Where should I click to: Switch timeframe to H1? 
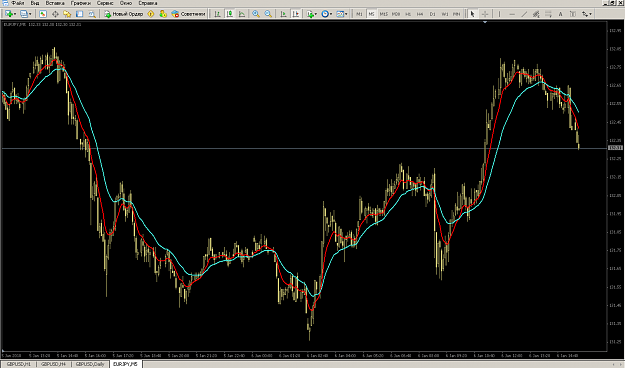(408, 14)
